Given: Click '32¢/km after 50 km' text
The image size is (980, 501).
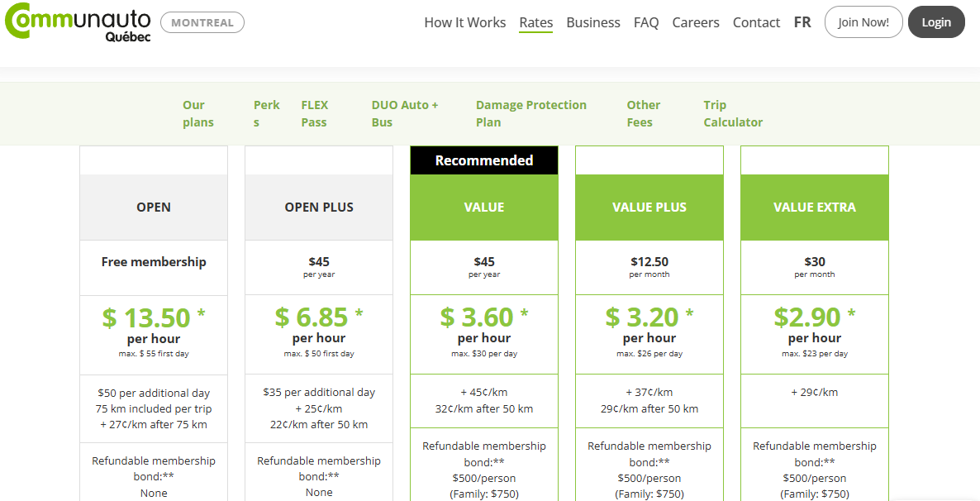Looking at the screenshot, I should tap(484, 409).
